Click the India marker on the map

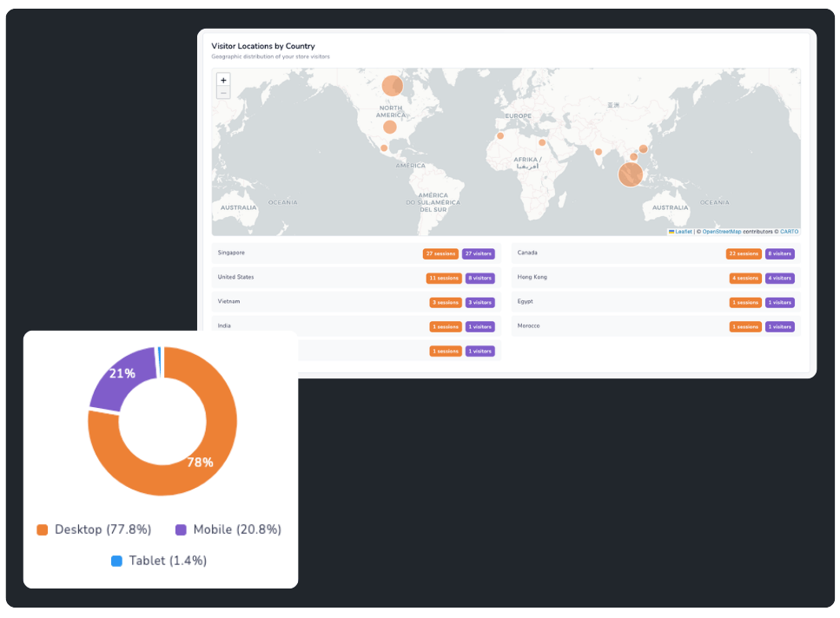tap(599, 152)
